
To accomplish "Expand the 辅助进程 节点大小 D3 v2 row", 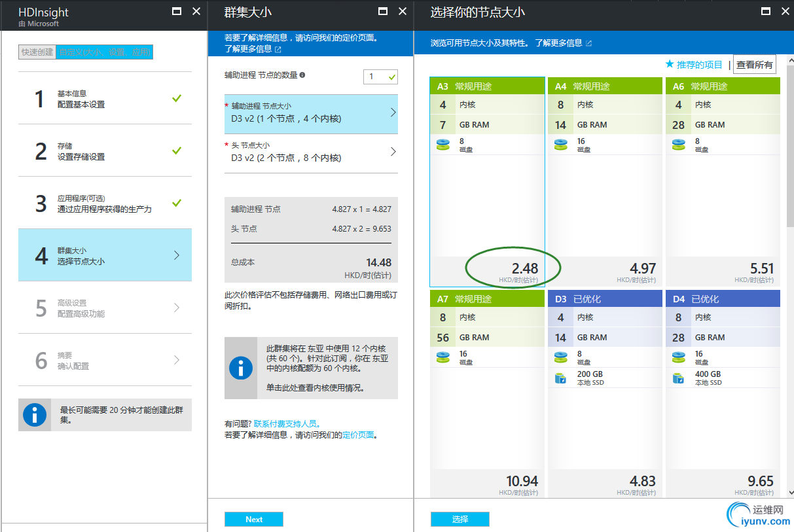I will (311, 114).
